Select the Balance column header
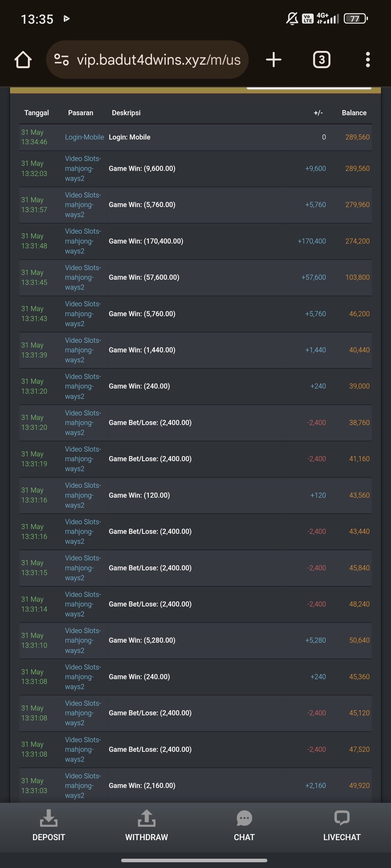The height and width of the screenshot is (868, 391). [x=354, y=113]
